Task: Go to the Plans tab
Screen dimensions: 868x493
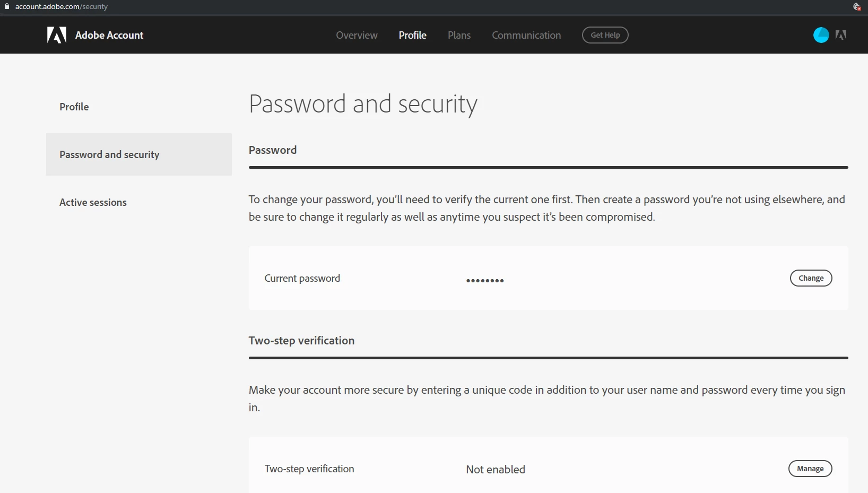Action: point(459,35)
